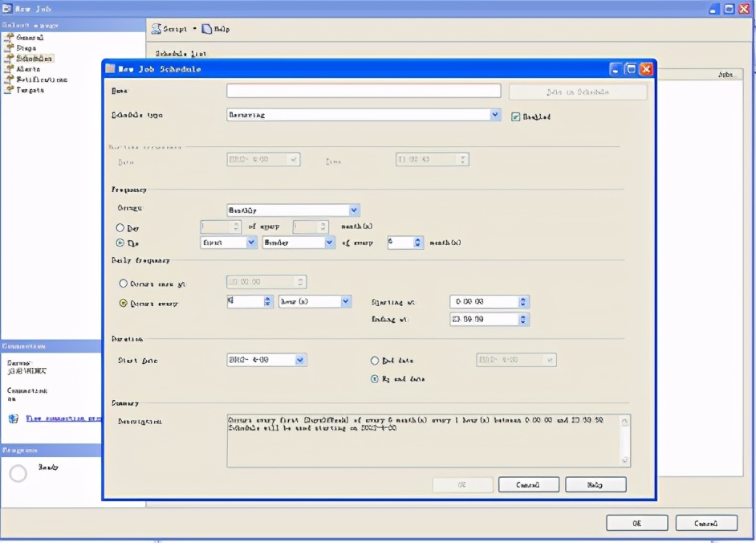Select the 'End date' radio button
The width and height of the screenshot is (756, 543).
click(x=375, y=361)
